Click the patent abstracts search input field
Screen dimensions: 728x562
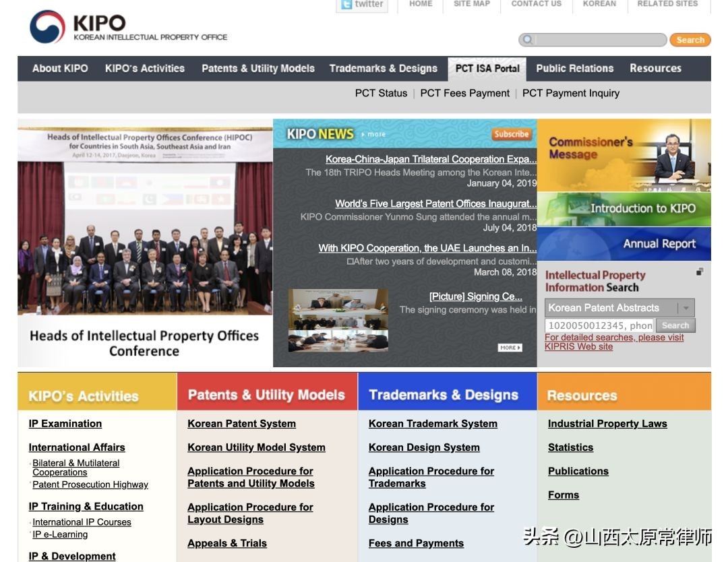600,325
